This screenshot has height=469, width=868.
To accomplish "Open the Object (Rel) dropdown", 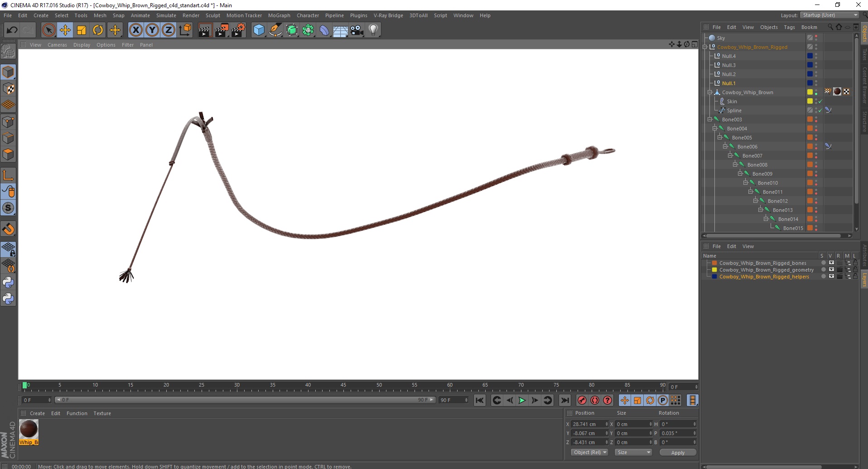I will pyautogui.click(x=589, y=452).
